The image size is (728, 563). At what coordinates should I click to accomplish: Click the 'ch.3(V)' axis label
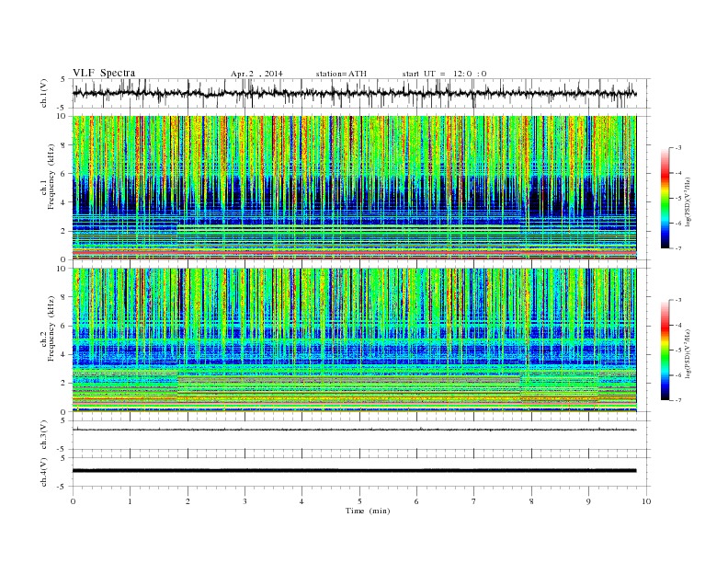tap(44, 435)
